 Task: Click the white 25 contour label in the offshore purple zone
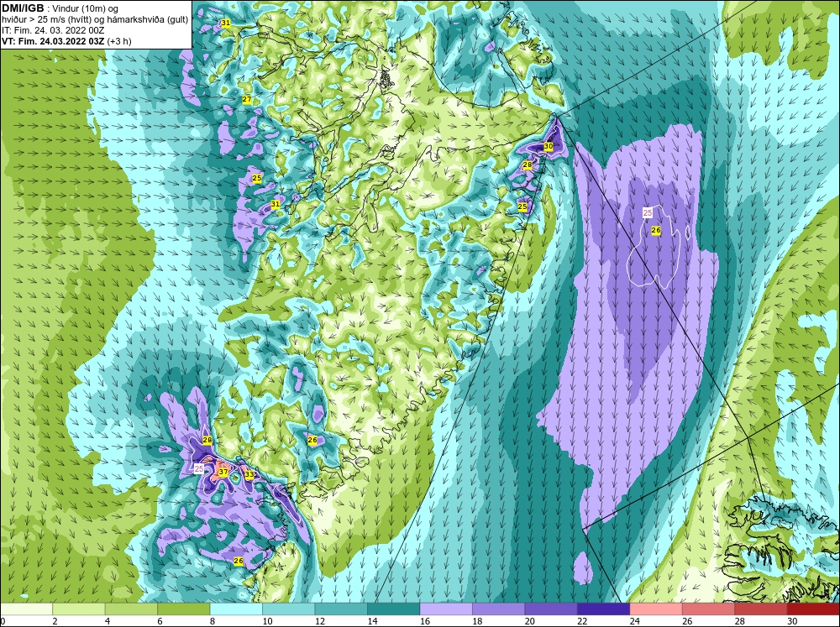pos(647,213)
